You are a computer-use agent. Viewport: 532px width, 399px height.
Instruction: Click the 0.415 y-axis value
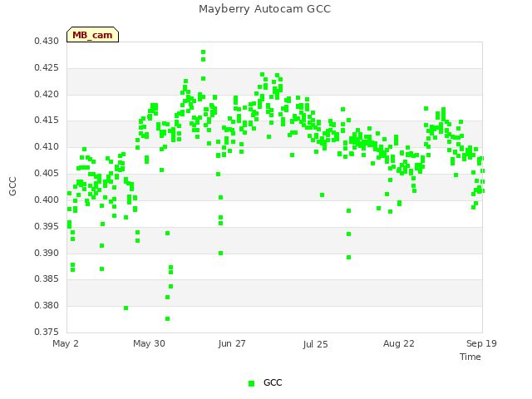coord(47,121)
